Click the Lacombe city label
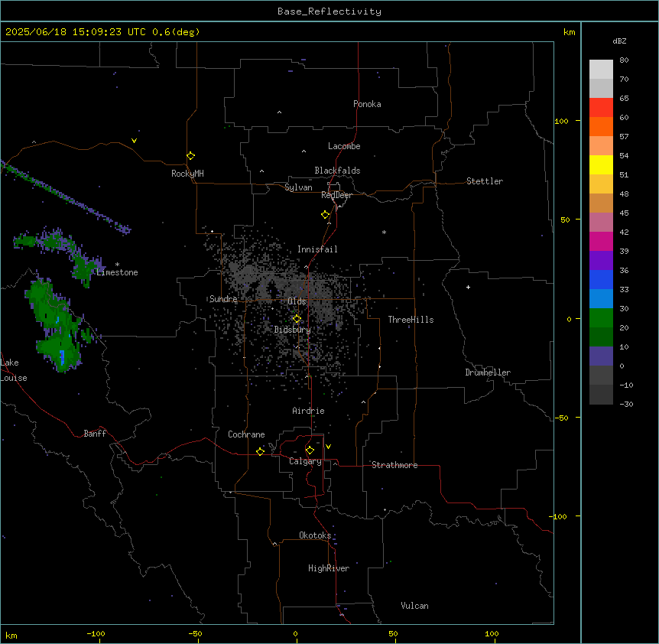The image size is (659, 644). coord(344,146)
